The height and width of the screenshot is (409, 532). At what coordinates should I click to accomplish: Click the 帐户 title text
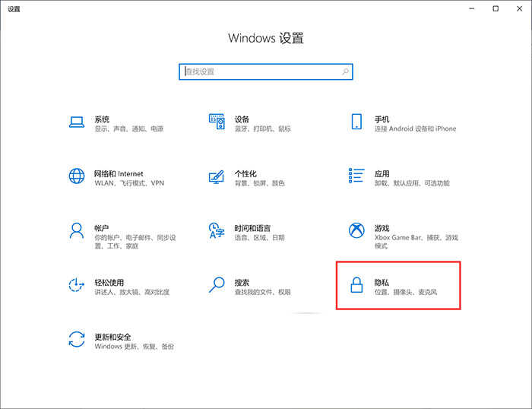pyautogui.click(x=101, y=228)
